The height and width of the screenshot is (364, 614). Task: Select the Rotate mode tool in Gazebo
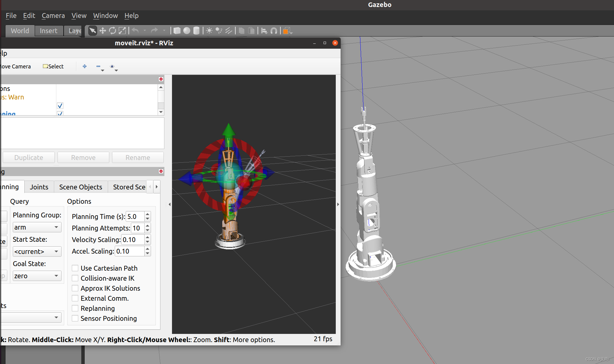point(113,31)
